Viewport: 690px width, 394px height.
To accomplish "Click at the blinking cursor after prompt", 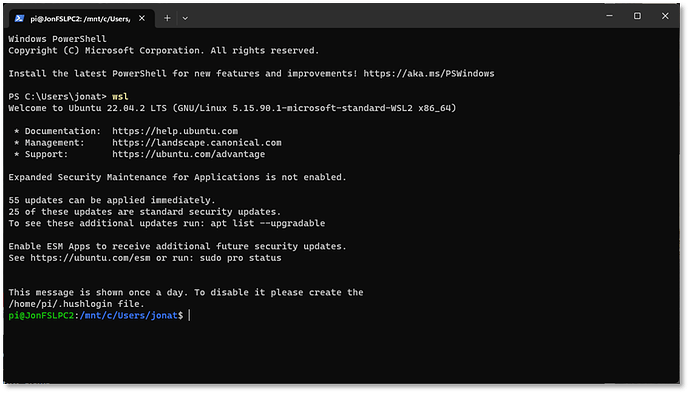I will pos(189,316).
